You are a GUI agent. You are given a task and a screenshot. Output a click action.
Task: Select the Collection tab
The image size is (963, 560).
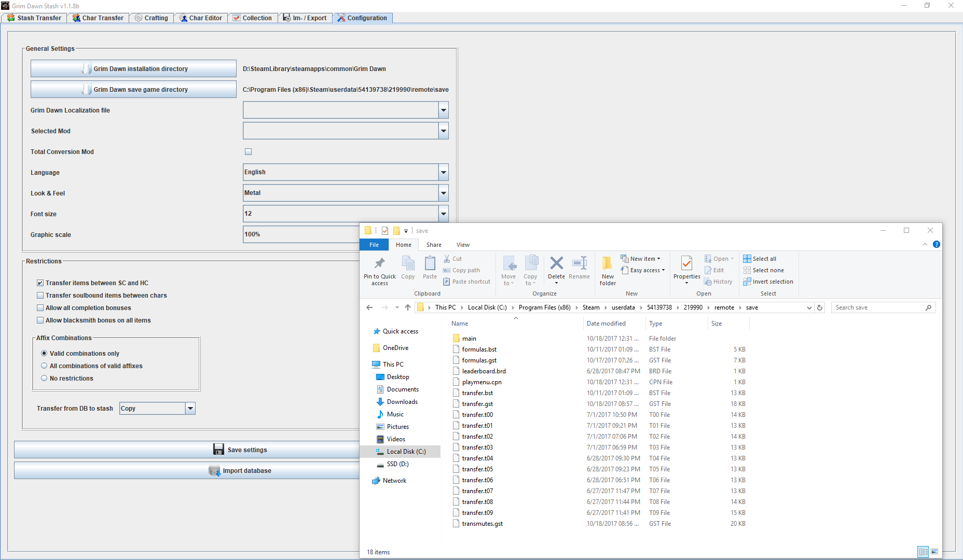click(253, 18)
